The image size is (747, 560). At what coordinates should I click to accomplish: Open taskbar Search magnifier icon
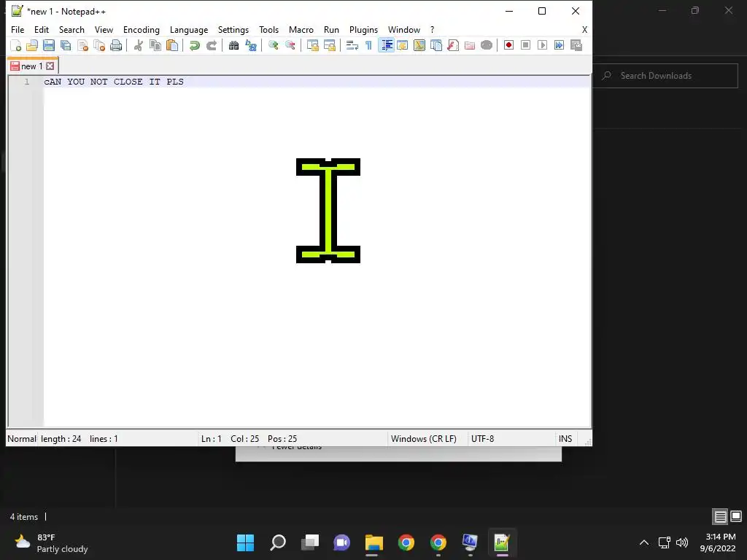click(x=278, y=542)
